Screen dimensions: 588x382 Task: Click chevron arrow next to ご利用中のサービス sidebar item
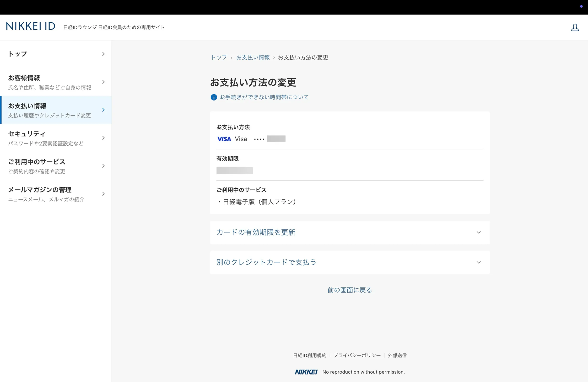(x=103, y=166)
